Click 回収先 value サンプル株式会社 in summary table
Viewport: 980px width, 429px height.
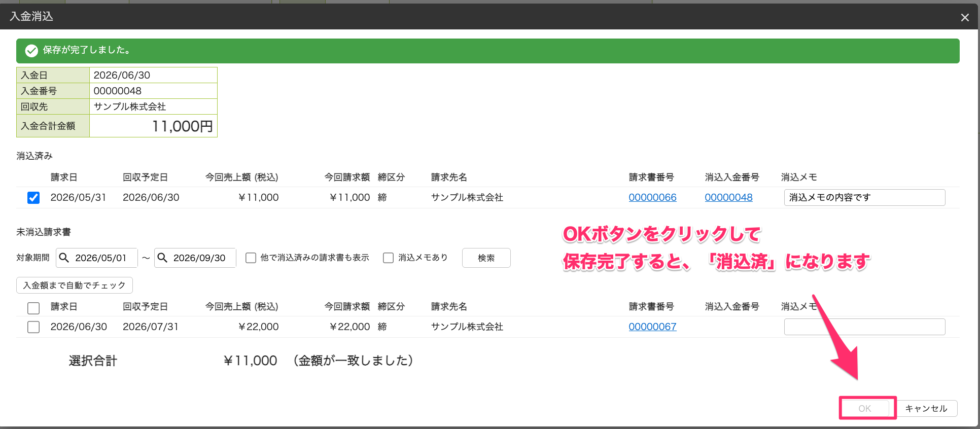130,106
